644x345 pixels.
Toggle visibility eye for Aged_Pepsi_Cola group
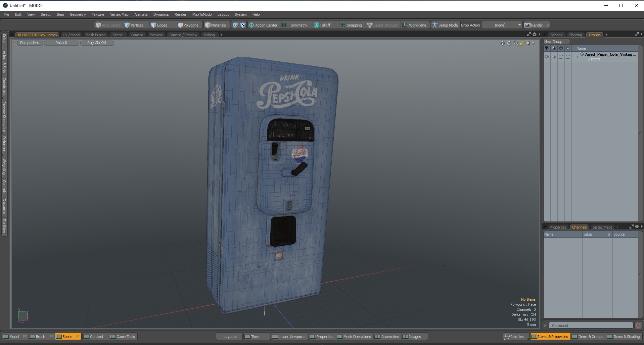click(547, 57)
